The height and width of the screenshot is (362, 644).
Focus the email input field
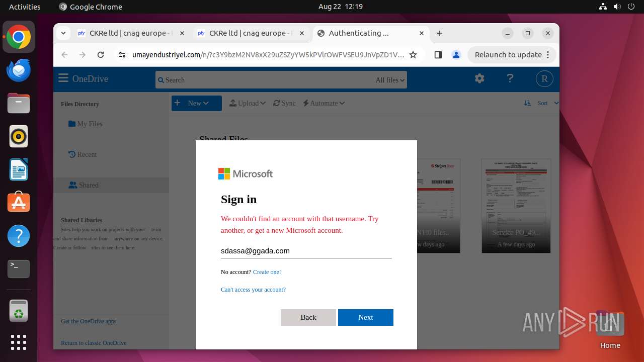tap(306, 251)
